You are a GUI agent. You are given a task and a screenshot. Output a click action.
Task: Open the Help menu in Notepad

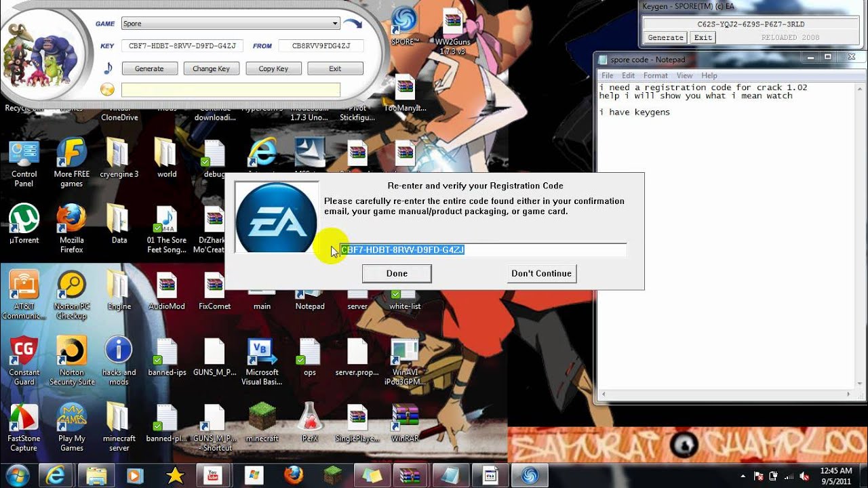click(709, 75)
